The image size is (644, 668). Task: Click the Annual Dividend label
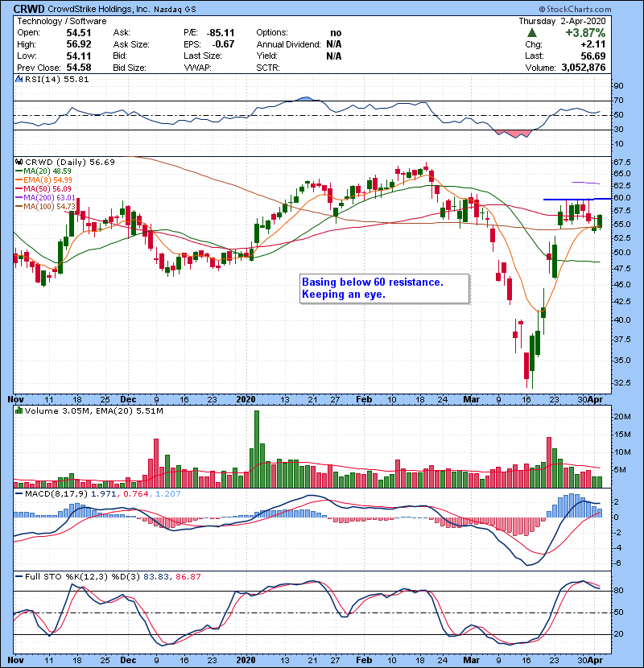coord(288,44)
